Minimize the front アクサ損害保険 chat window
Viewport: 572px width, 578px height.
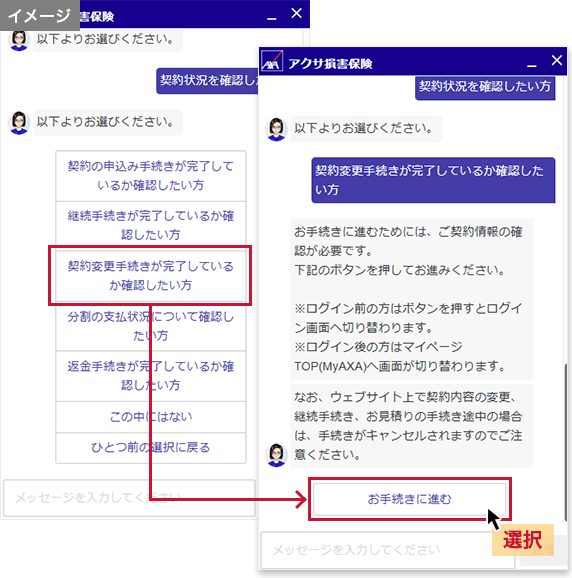click(531, 65)
